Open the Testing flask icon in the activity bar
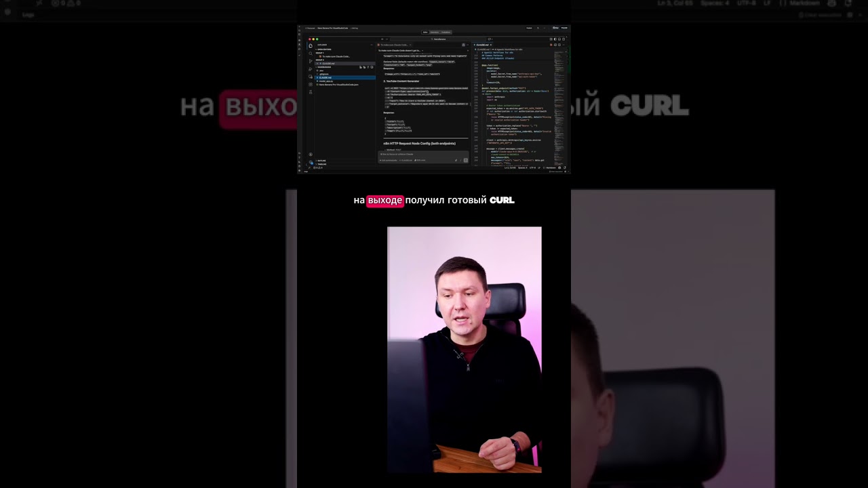Image resolution: width=868 pixels, height=488 pixels. (311, 91)
